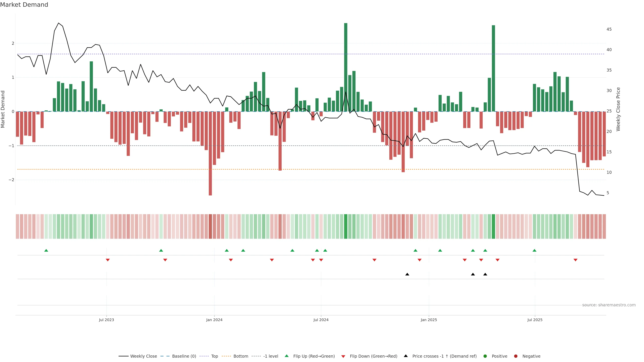Click the Flip Up green triangle legend icon

[x=286, y=356]
